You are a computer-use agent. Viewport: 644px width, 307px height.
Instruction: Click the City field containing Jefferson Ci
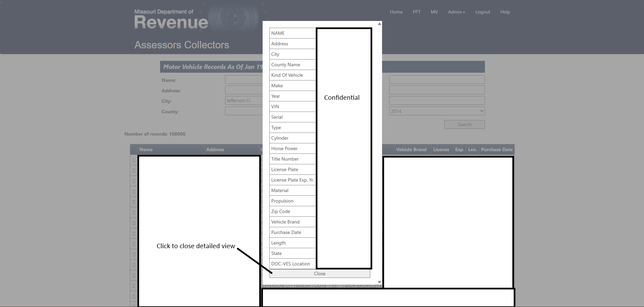click(x=244, y=100)
